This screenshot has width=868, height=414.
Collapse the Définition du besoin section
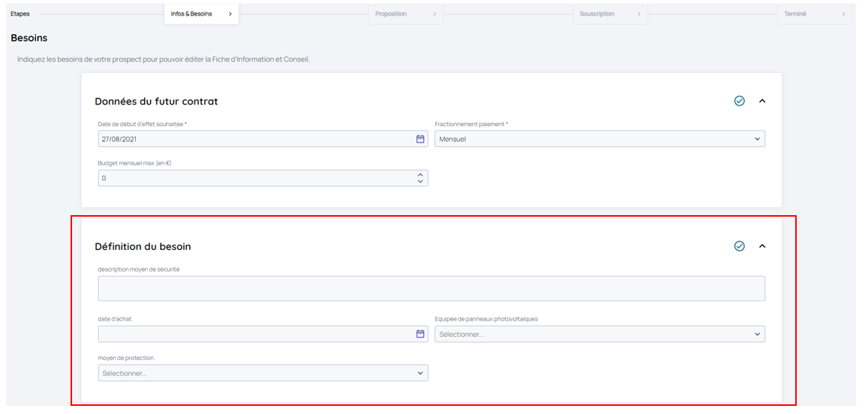point(762,246)
